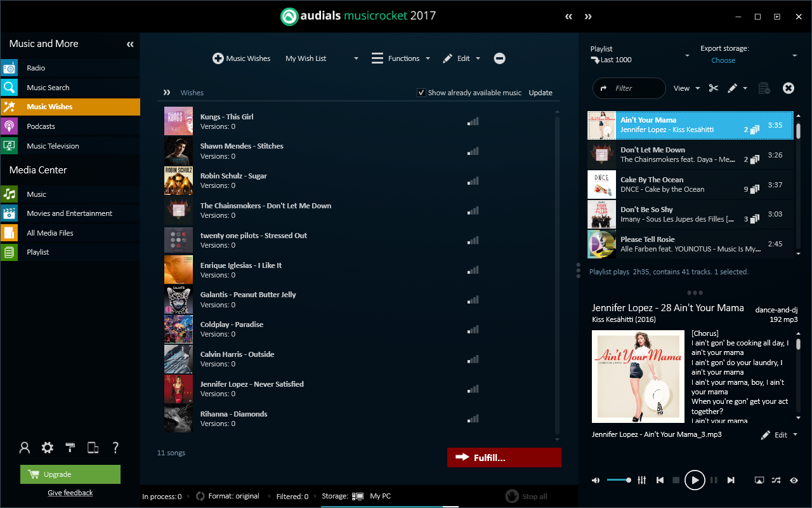Toggle Show already available music checkbox
Image resolution: width=812 pixels, height=508 pixels.
point(421,92)
